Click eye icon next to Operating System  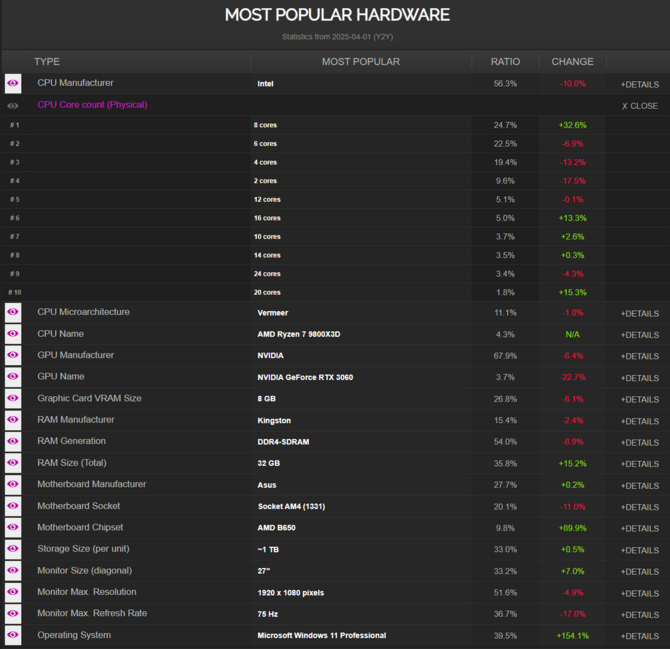pyautogui.click(x=13, y=635)
